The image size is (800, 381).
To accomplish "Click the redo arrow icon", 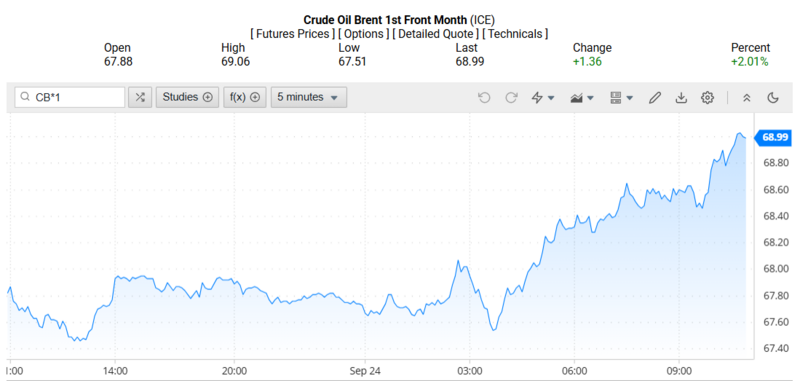I will tap(511, 97).
